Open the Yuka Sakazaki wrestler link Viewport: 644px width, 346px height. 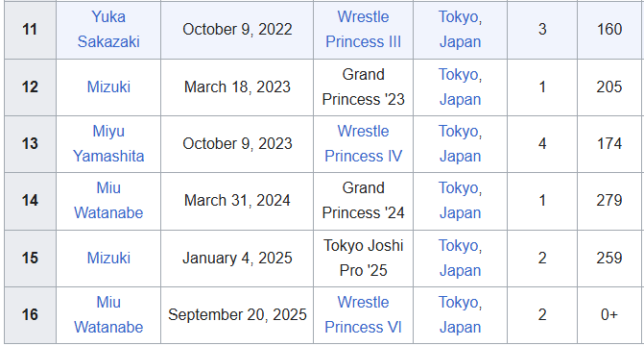(108, 29)
